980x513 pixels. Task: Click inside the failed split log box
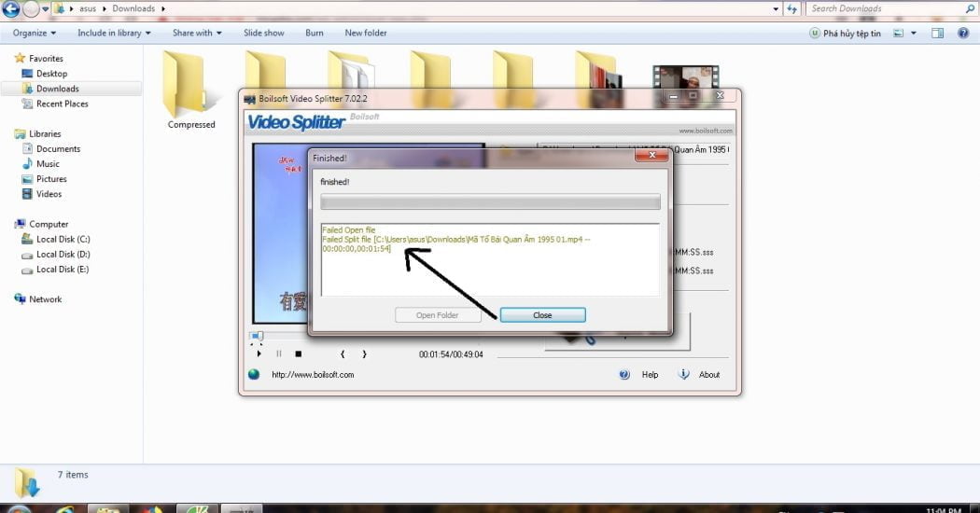(x=490, y=259)
